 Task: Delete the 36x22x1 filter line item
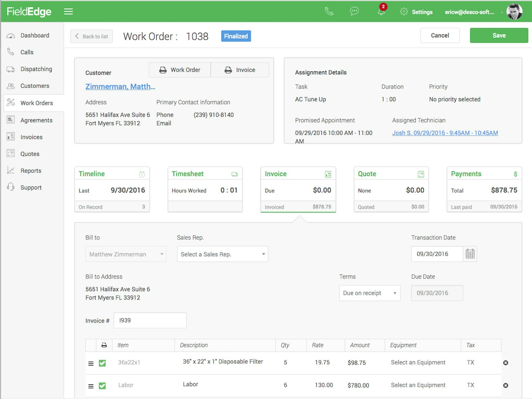tap(505, 363)
